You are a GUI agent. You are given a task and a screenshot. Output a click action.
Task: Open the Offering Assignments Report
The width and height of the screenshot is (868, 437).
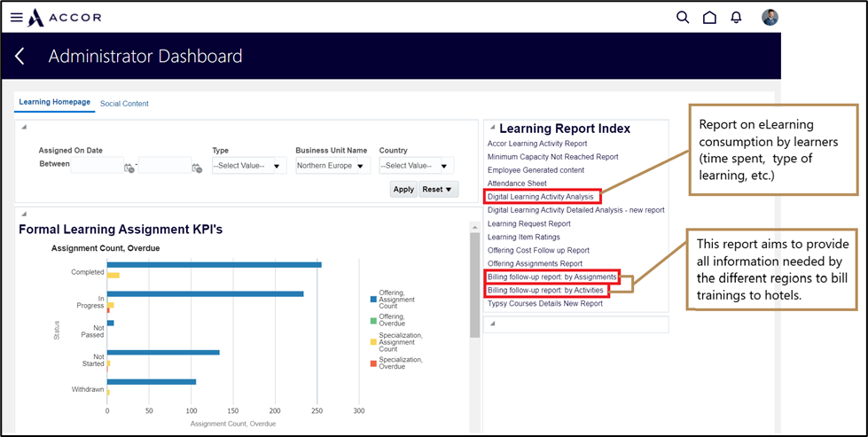[535, 263]
